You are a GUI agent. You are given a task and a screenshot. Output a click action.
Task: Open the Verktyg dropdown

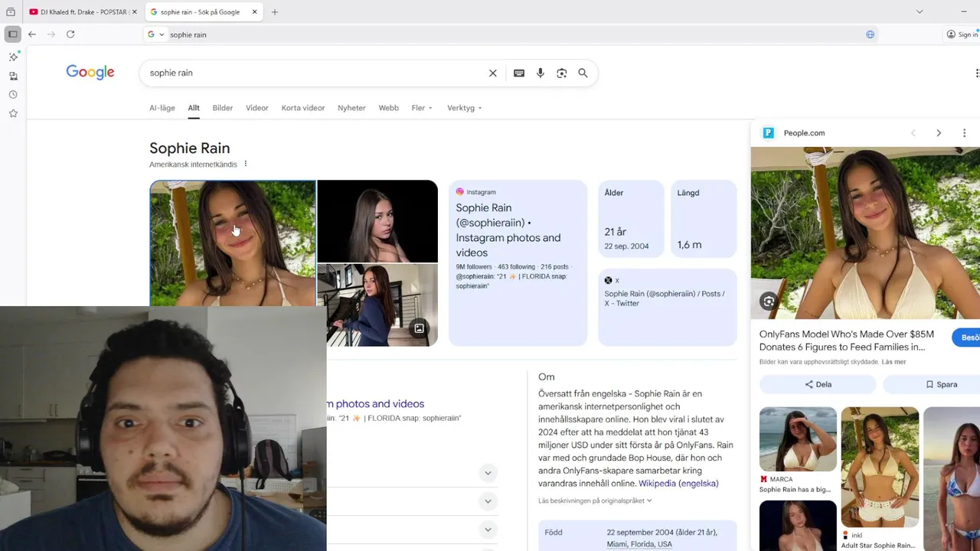point(465,108)
